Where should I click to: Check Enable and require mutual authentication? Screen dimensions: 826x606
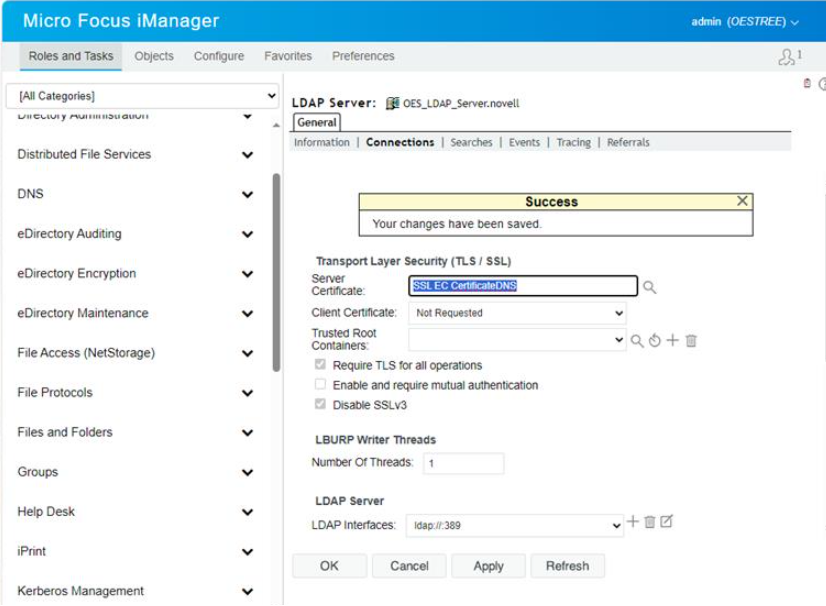(x=320, y=384)
